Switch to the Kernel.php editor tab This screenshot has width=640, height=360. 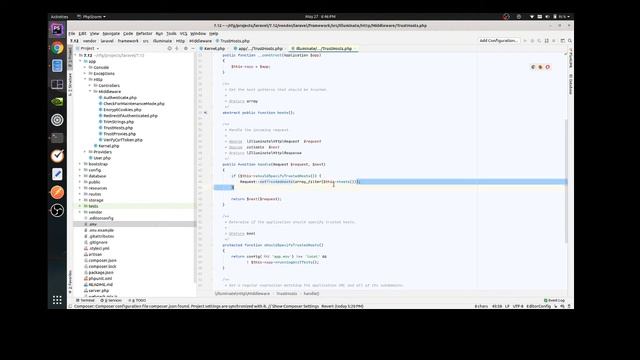click(x=212, y=49)
